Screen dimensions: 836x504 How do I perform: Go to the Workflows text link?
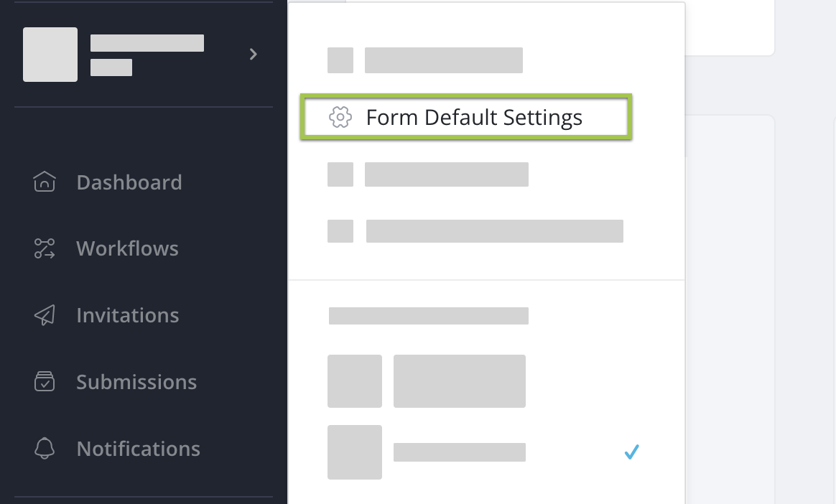coord(127,249)
